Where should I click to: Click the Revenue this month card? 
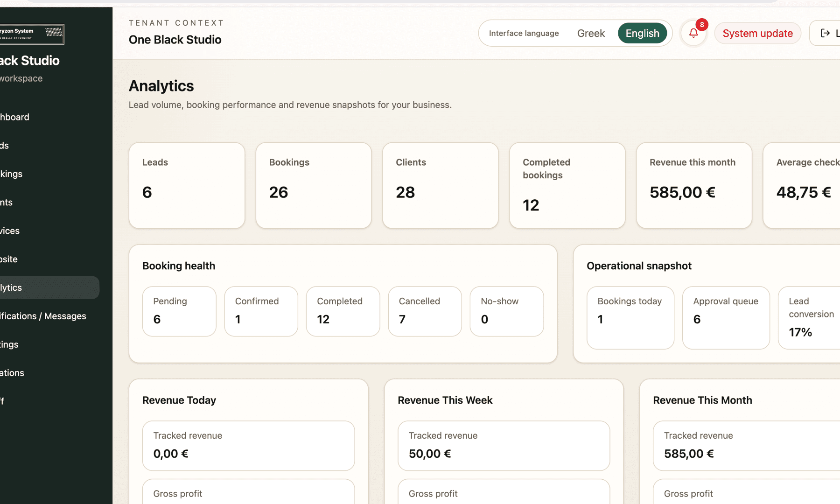pyautogui.click(x=694, y=185)
